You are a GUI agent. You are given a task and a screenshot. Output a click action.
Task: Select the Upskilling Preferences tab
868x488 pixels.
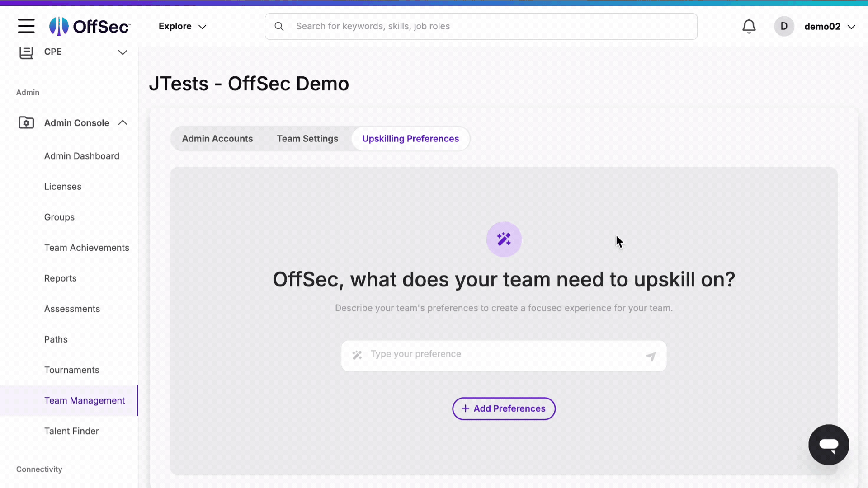coord(410,139)
